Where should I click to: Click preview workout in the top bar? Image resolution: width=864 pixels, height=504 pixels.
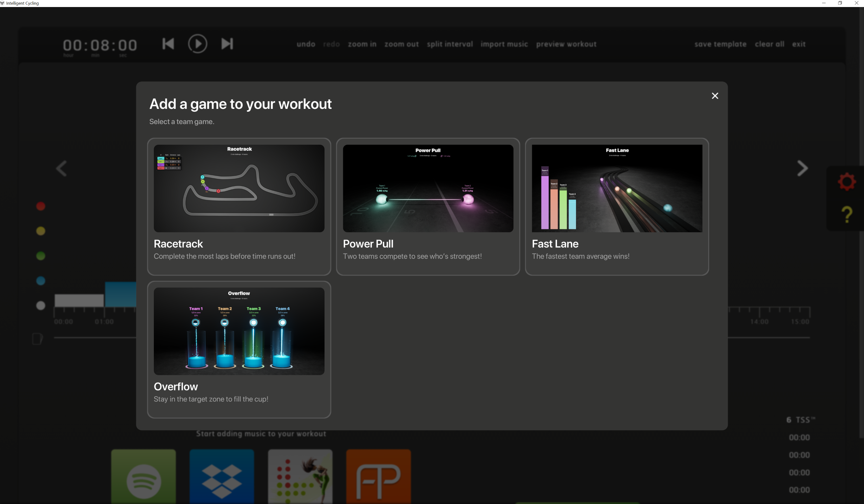(566, 44)
